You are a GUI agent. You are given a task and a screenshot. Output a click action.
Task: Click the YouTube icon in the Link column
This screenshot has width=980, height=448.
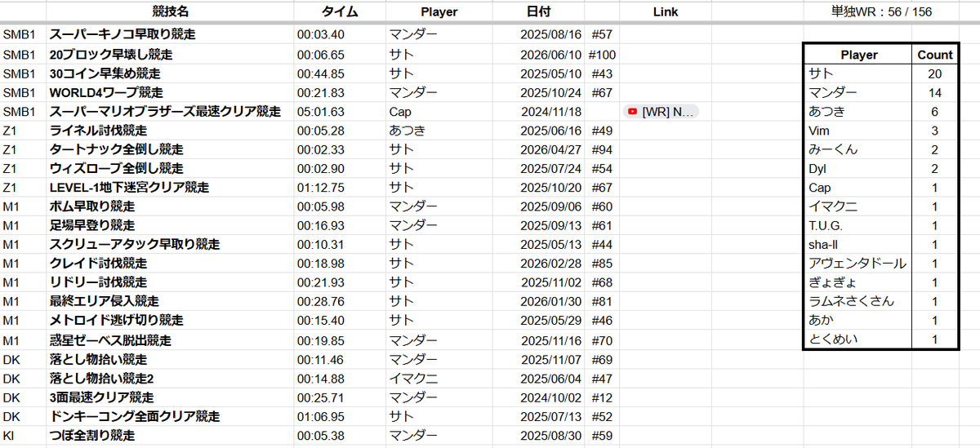[633, 111]
